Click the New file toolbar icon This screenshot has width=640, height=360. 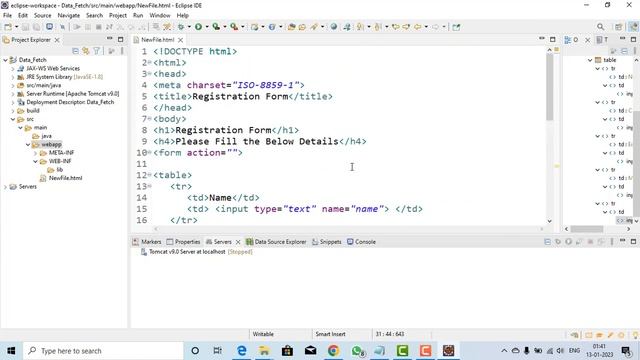(x=8, y=27)
